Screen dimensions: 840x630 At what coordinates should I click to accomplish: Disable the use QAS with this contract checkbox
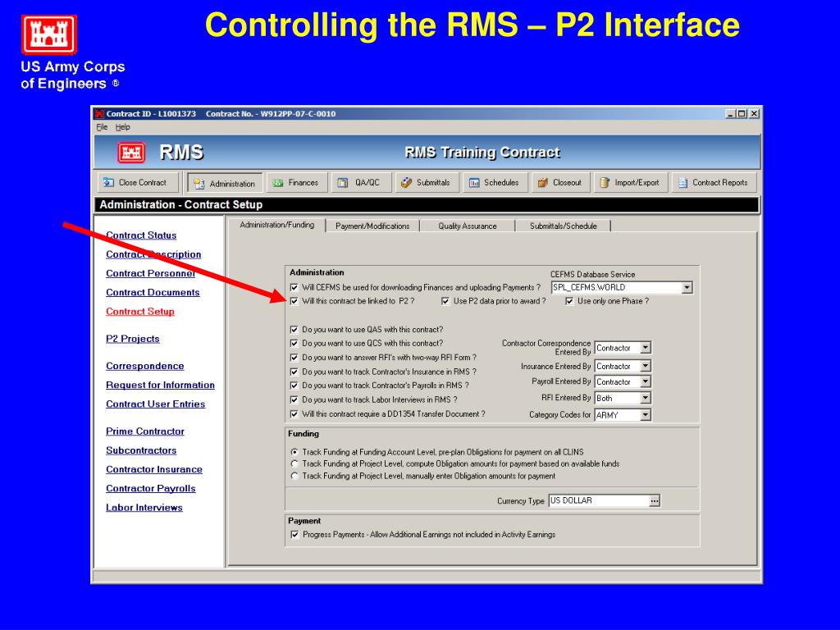(294, 330)
